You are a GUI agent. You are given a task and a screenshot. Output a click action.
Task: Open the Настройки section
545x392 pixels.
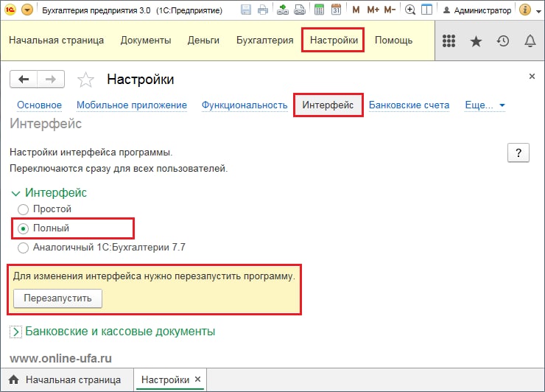(334, 41)
